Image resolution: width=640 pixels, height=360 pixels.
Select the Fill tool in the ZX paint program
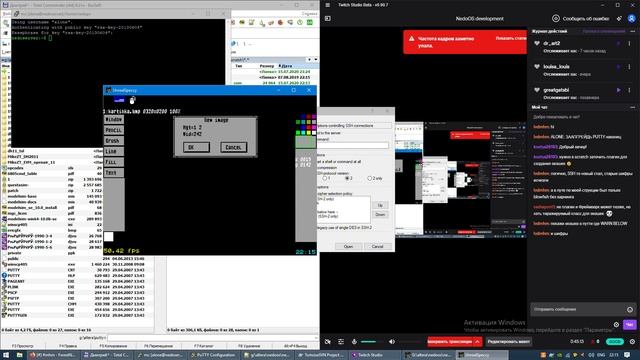[x=114, y=162]
